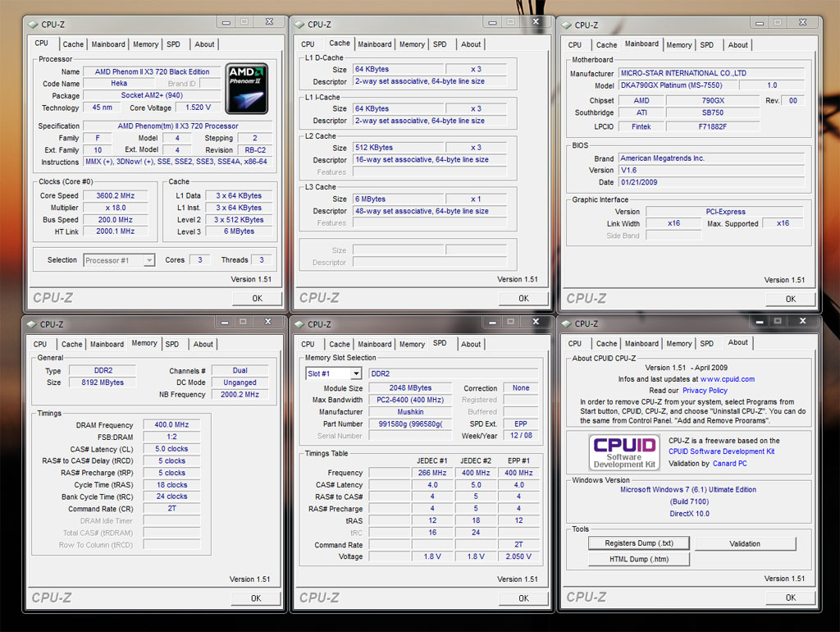Click the DRAM Frequency 400.0 MHz value
840x632 pixels.
pos(171,424)
